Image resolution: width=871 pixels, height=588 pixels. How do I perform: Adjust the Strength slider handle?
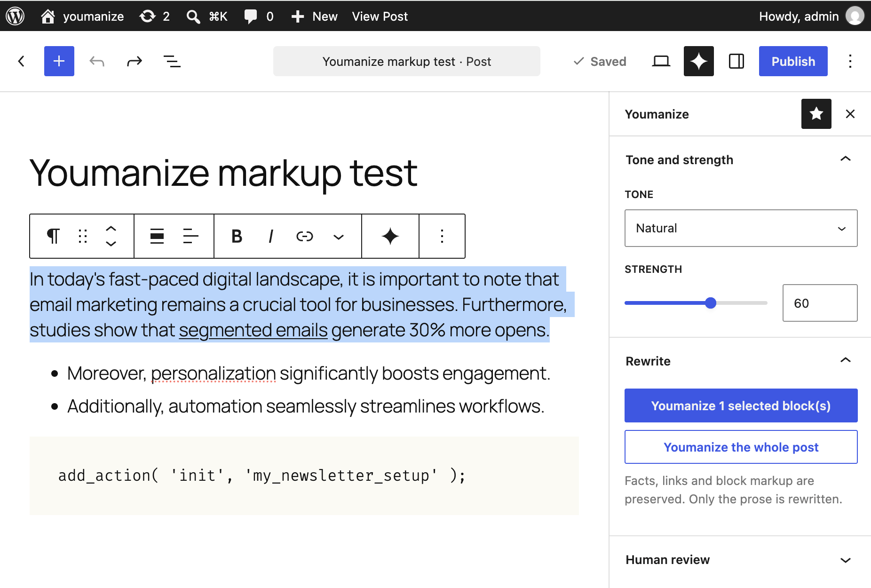point(711,303)
